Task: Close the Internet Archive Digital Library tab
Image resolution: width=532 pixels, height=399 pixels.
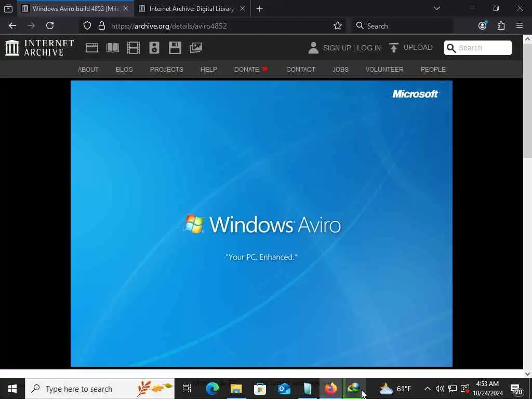Action: (x=243, y=9)
